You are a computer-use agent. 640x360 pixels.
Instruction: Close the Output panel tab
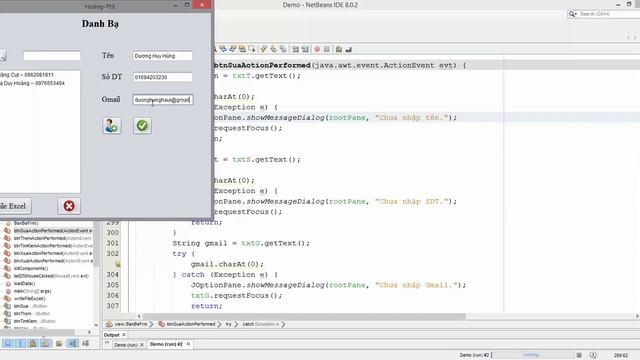click(x=124, y=335)
